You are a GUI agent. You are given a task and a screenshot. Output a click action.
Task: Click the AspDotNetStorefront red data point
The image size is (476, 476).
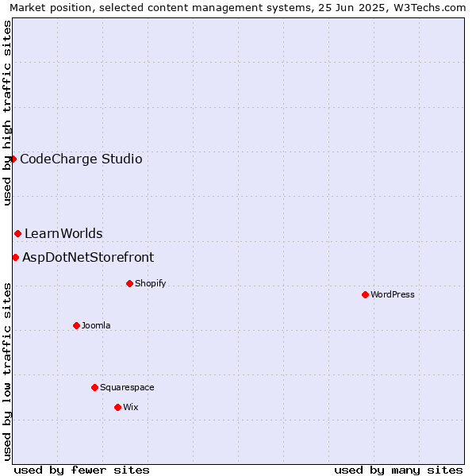16,257
